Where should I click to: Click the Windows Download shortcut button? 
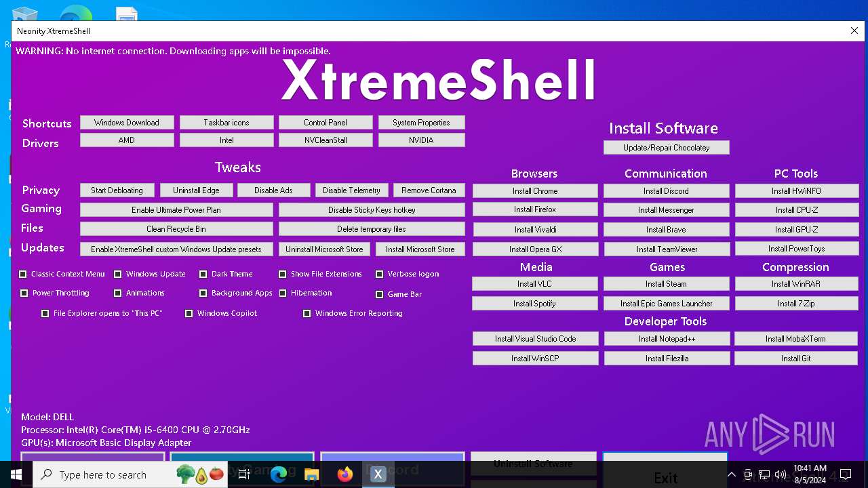tap(127, 123)
